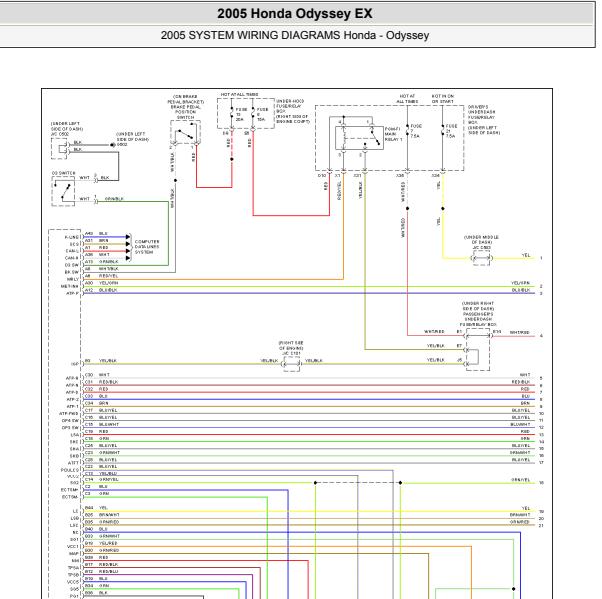Click the "HOT IN ON OR START" label
602x599 pixels.
click(x=443, y=99)
